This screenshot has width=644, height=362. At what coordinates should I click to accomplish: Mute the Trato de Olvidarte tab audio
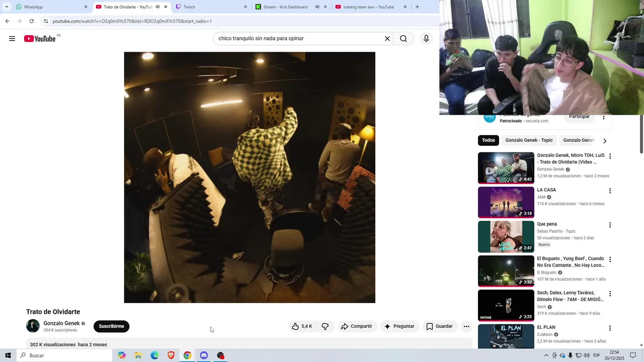[157, 7]
